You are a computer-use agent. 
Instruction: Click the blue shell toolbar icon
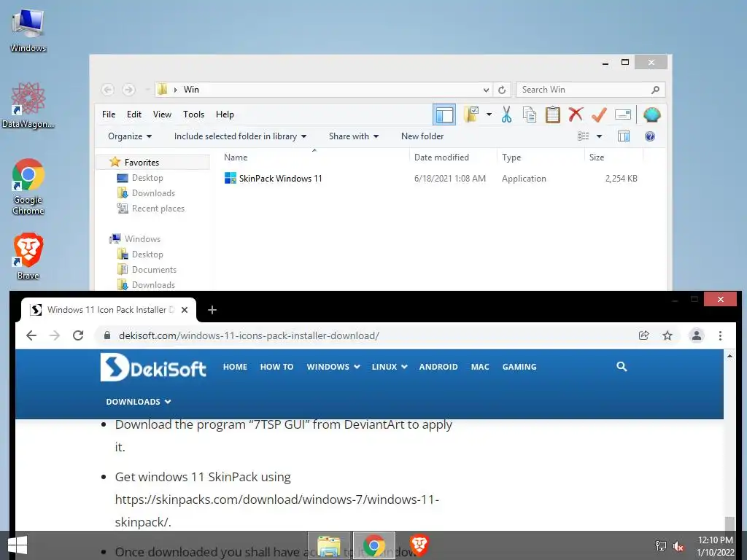pyautogui.click(x=651, y=114)
